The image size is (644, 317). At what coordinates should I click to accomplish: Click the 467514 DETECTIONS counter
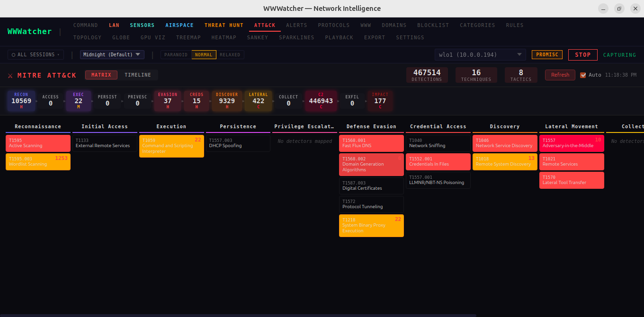(427, 75)
